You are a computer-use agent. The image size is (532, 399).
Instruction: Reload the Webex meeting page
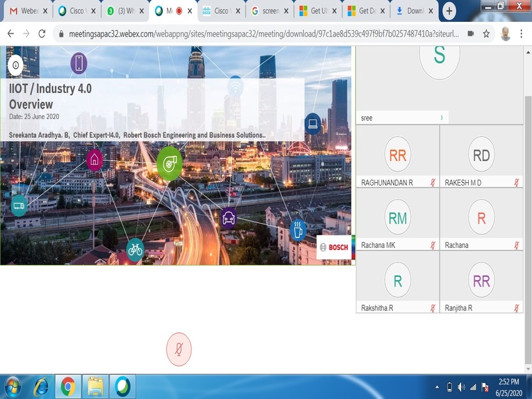[43, 34]
